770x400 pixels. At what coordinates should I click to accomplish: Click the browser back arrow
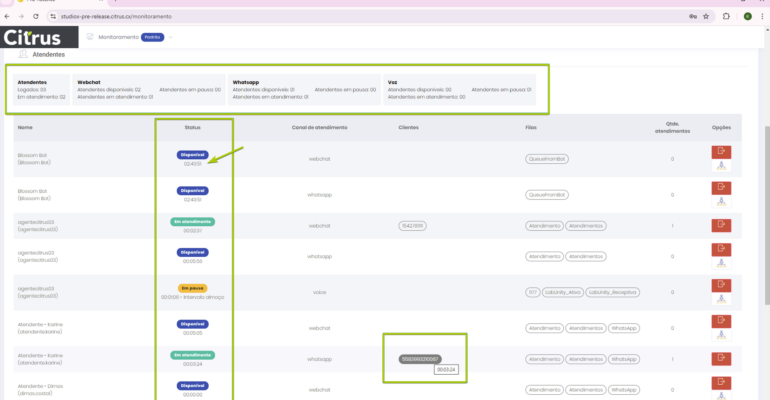point(8,16)
